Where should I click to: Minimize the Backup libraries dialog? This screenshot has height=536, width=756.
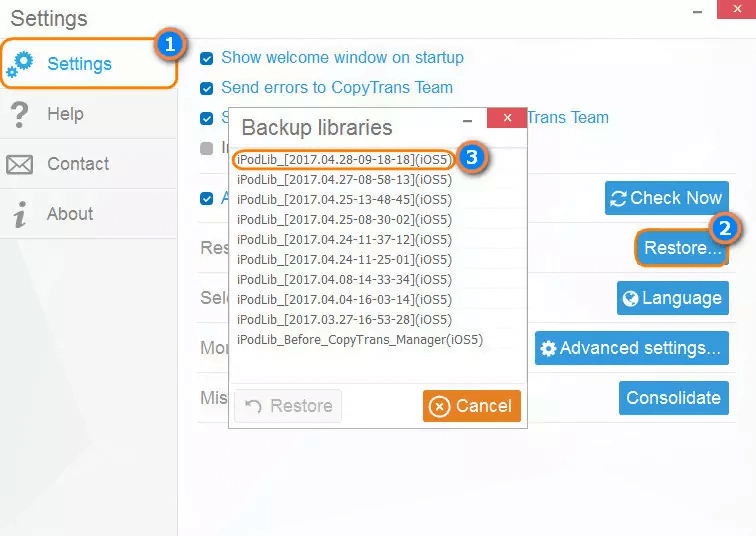(x=467, y=121)
